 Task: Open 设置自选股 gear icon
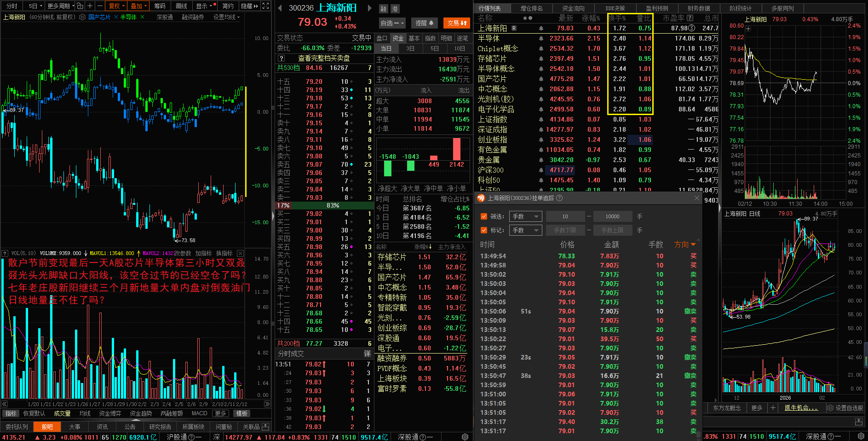tap(830, 408)
